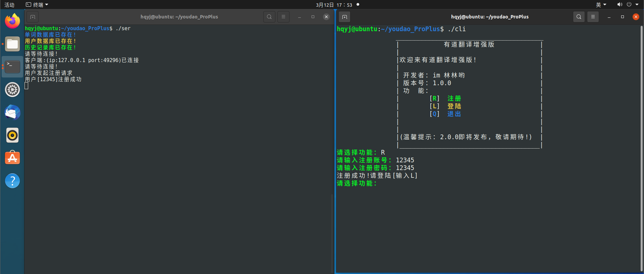
Task: Click search icon in right terminal
Action: point(579,17)
